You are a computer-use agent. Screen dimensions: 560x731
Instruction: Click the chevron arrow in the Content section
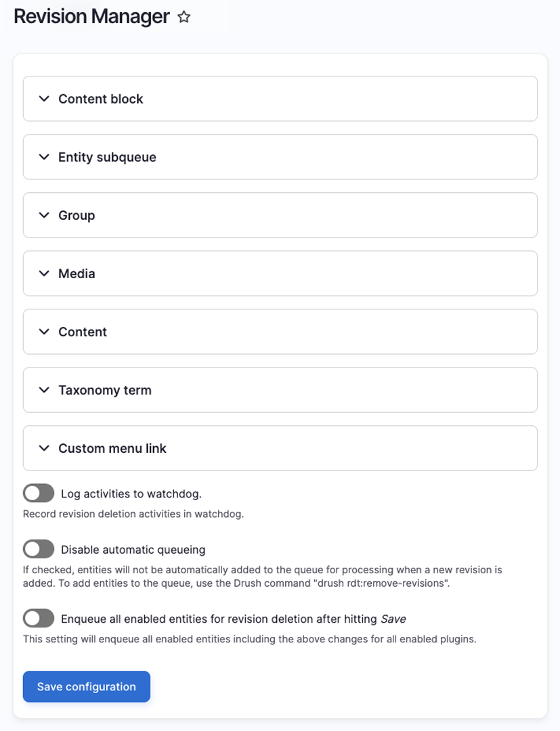point(44,332)
